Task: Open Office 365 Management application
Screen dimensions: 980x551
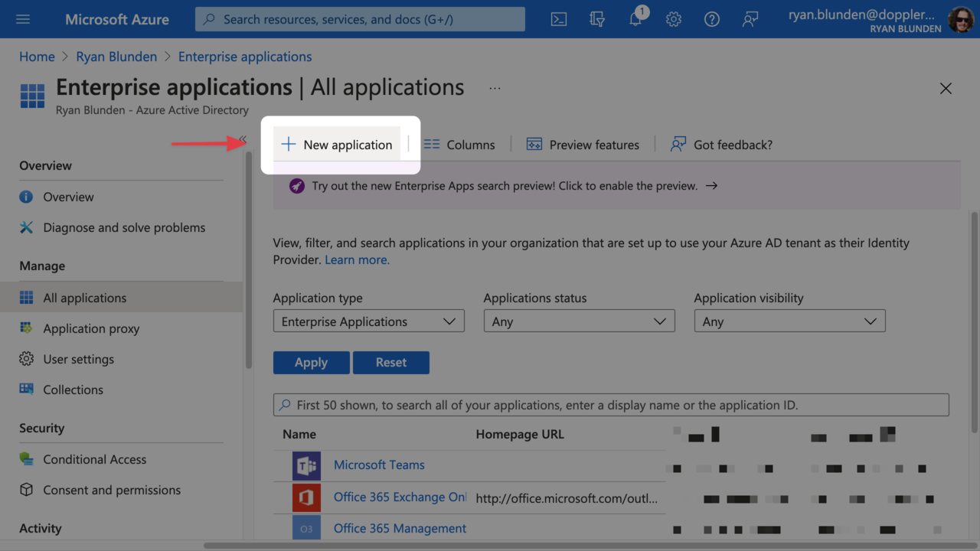Action: 400,529
